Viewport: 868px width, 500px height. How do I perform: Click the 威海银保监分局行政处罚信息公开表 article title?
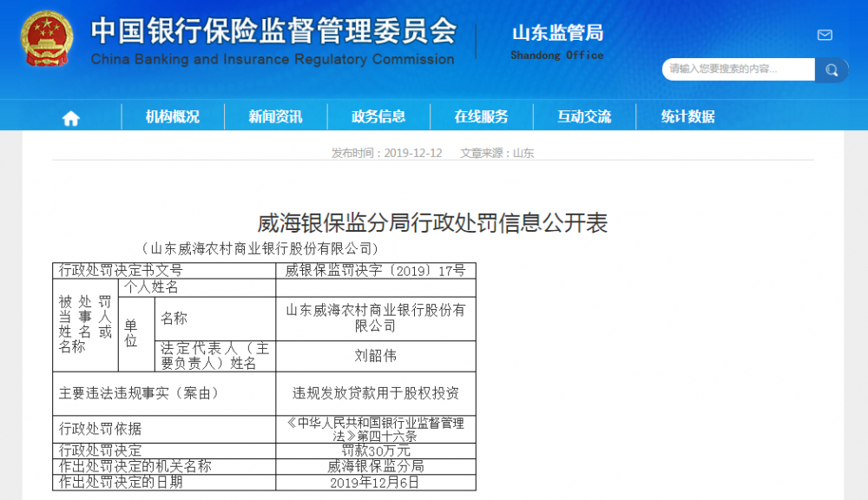point(433,223)
